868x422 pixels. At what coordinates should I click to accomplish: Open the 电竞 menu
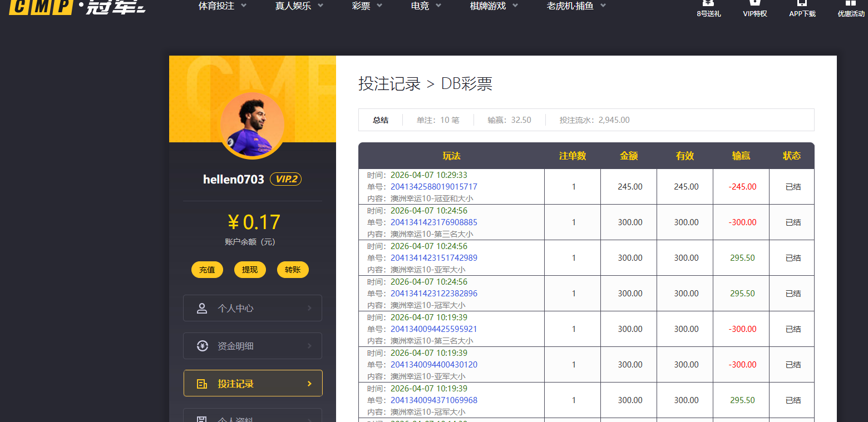tap(426, 6)
